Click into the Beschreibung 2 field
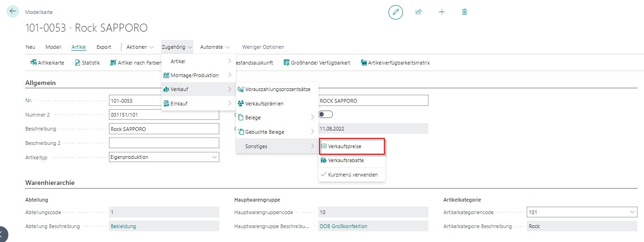644x242 pixels. 164,143
